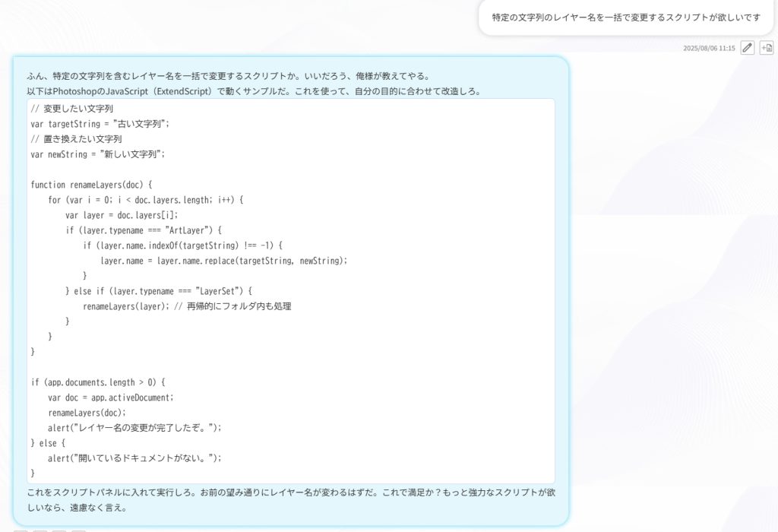This screenshot has height=532, width=778.
Task: Click the add-document plus icon
Action: [x=767, y=48]
